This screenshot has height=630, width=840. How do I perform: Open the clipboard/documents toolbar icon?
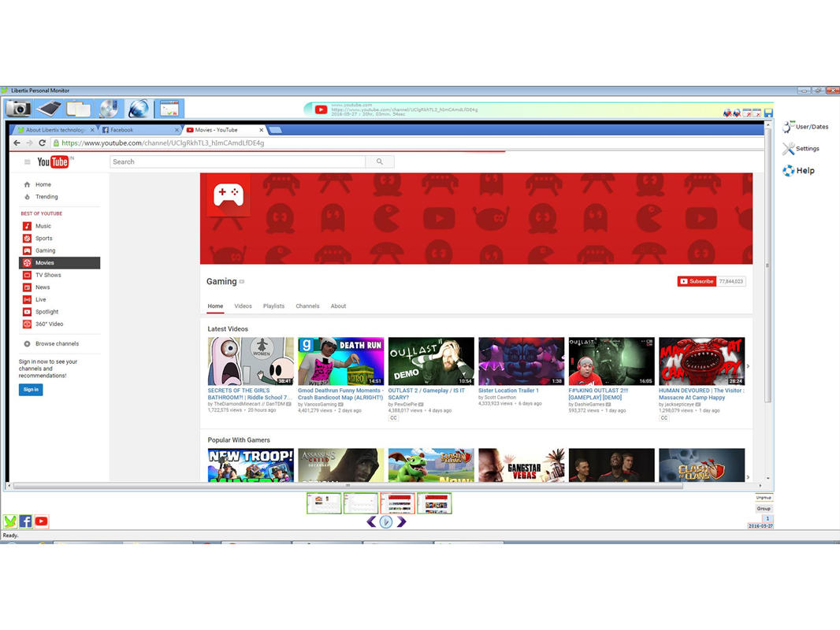tap(78, 109)
